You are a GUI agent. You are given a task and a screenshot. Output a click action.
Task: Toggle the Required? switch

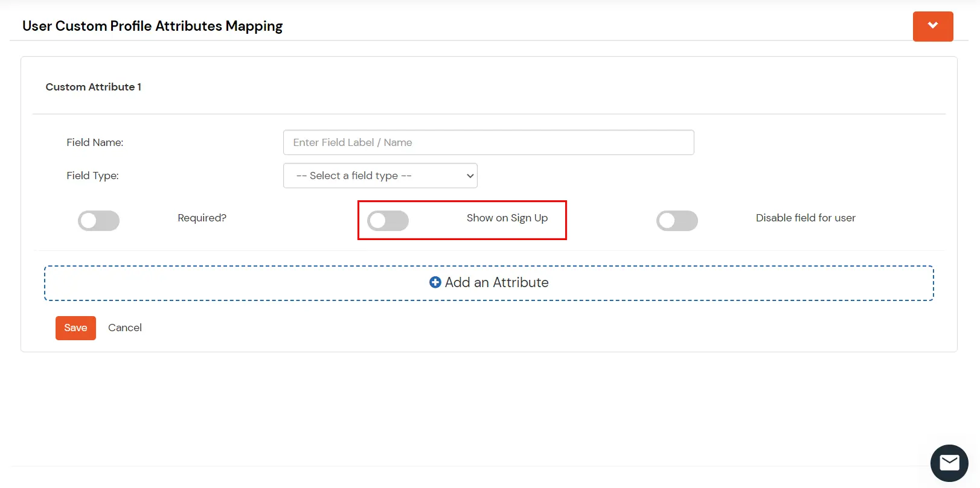(x=98, y=221)
